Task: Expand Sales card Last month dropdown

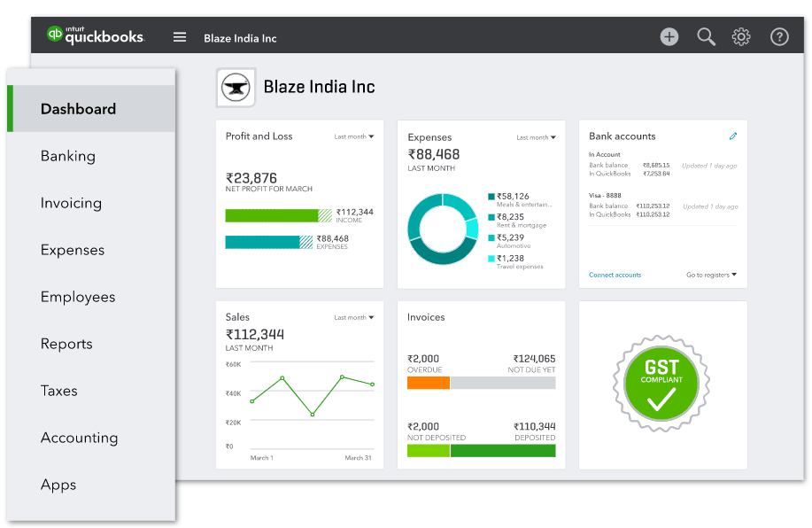Action: (x=354, y=318)
